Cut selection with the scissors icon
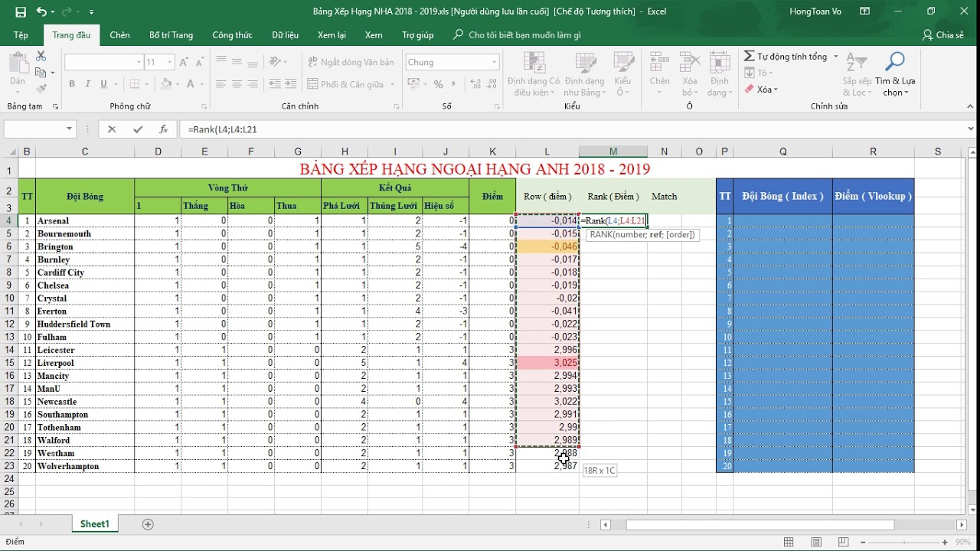The image size is (980, 551). coord(41,57)
